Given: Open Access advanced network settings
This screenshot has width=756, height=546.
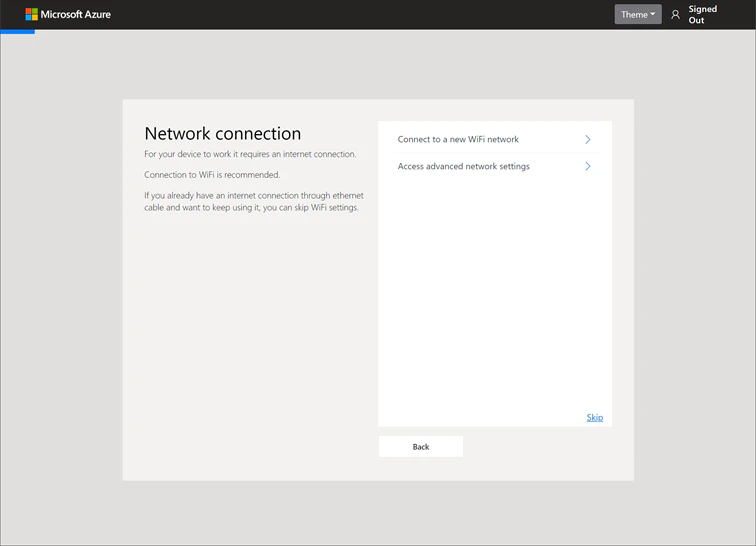Looking at the screenshot, I should click(x=495, y=166).
